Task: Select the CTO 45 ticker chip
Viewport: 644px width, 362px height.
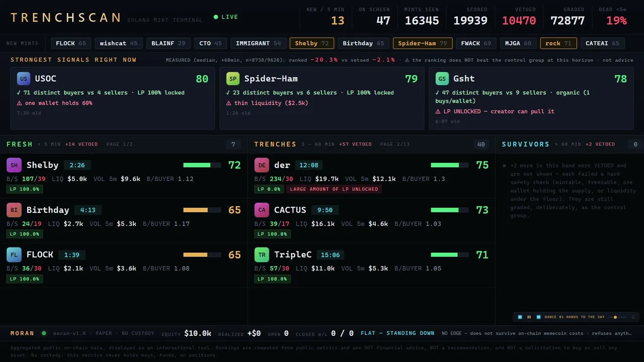Action: [210, 43]
